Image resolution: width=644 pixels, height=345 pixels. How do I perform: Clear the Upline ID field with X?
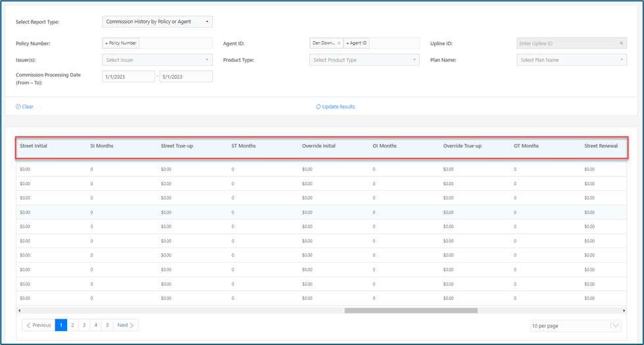621,43
